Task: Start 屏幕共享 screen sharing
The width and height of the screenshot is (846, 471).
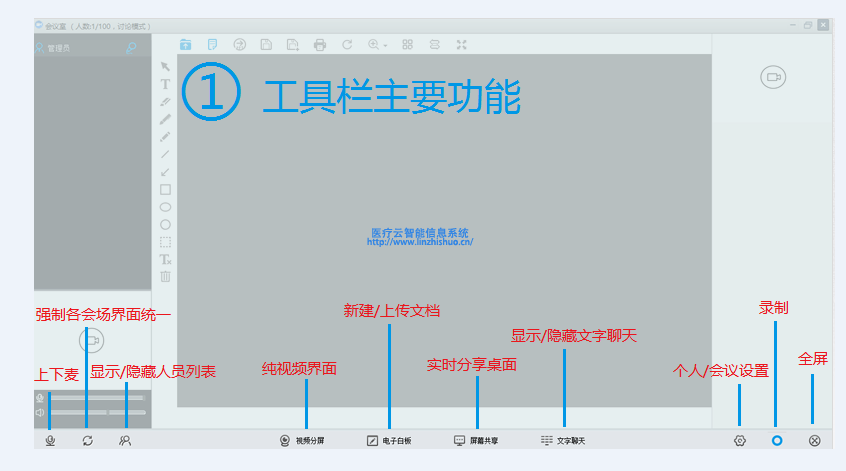Action: [x=476, y=441]
